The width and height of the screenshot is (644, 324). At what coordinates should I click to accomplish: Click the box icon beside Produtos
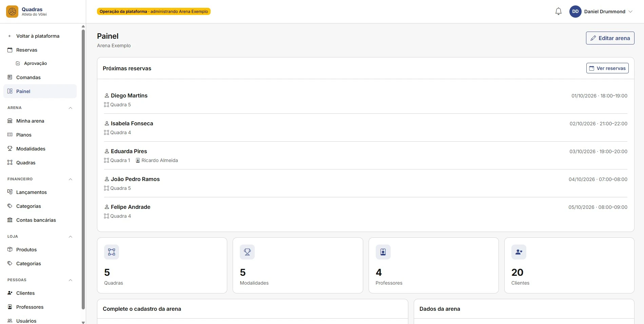[x=10, y=250]
